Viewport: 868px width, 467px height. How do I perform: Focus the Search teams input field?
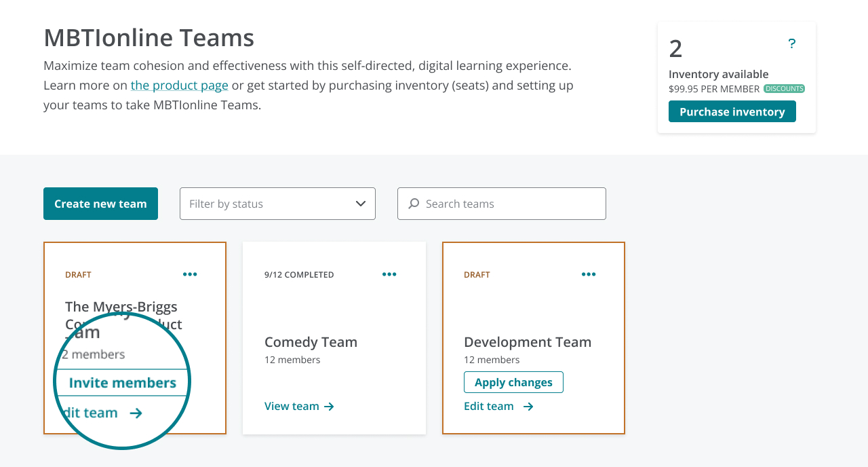tap(502, 204)
